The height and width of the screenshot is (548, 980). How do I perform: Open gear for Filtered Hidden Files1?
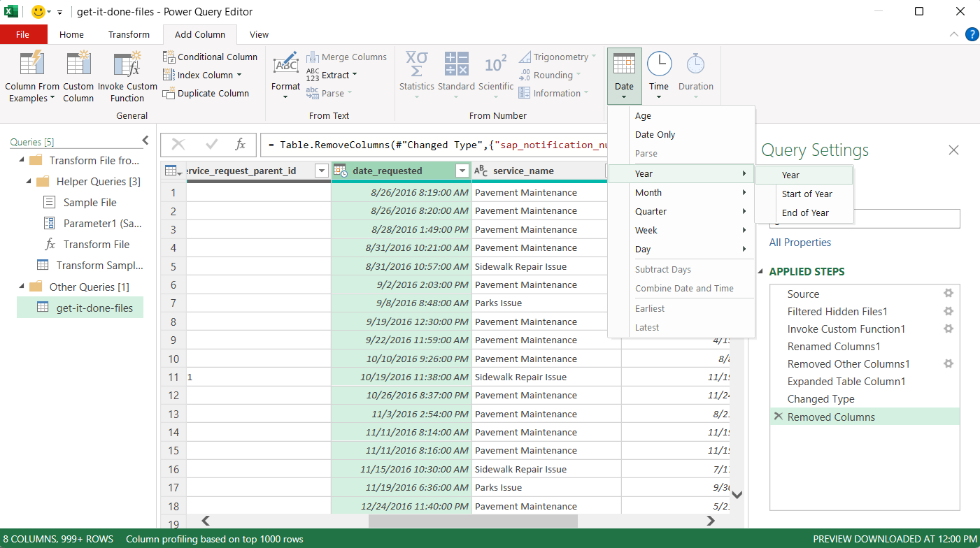pos(949,311)
